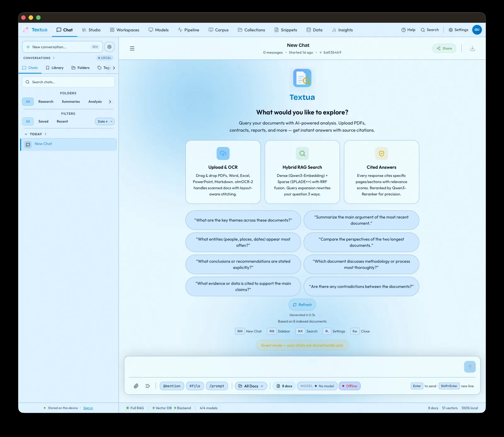Insert the @mention chip
The width and height of the screenshot is (504, 437).
(172, 386)
